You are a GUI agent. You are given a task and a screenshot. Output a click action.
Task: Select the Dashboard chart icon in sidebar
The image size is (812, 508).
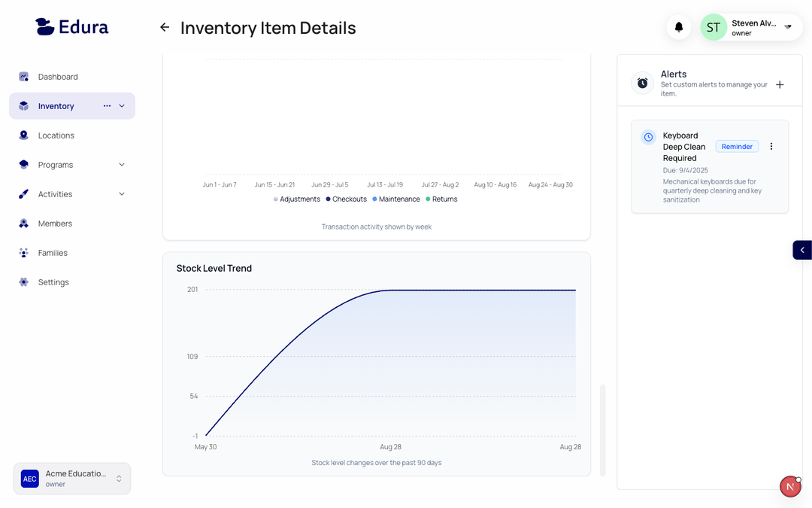[23, 76]
